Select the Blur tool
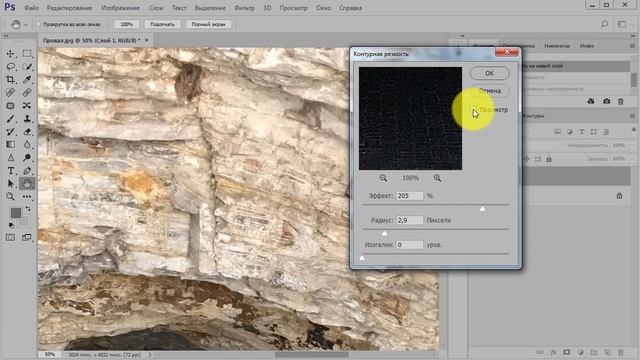The width and height of the screenshot is (640, 360). [x=27, y=144]
